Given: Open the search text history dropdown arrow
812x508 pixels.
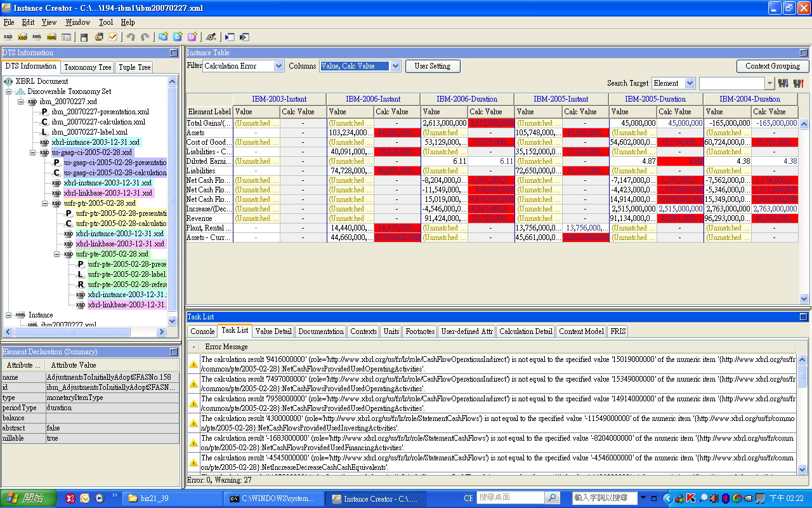Looking at the screenshot, I should point(770,83).
